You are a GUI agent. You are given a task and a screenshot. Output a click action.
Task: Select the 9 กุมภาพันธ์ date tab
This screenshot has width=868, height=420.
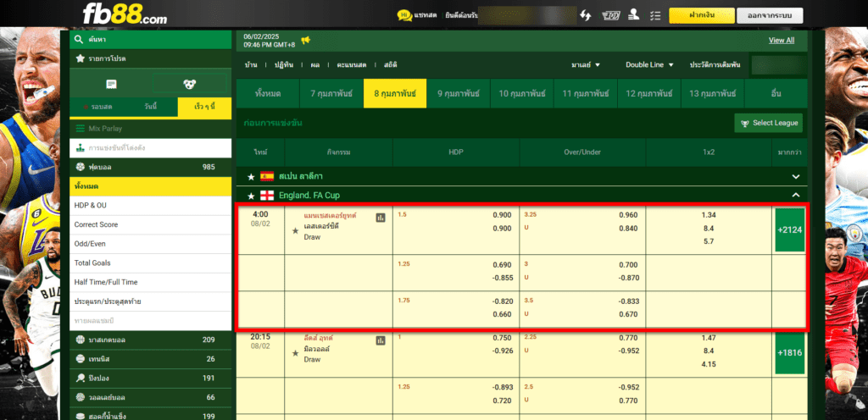pyautogui.click(x=459, y=93)
